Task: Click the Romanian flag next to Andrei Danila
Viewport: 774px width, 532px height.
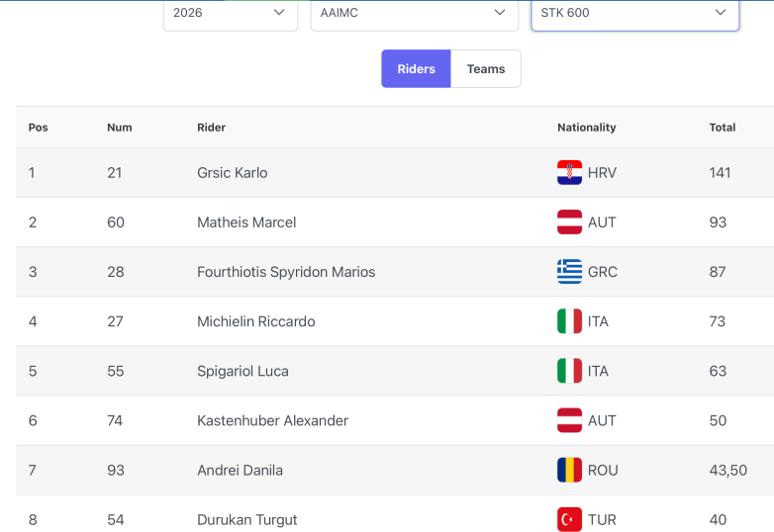Action: (569, 470)
